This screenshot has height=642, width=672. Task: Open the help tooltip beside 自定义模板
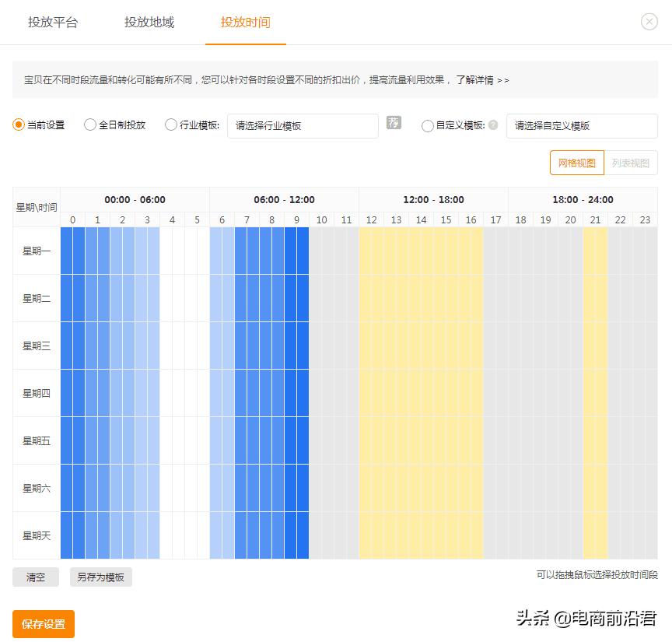click(x=492, y=126)
